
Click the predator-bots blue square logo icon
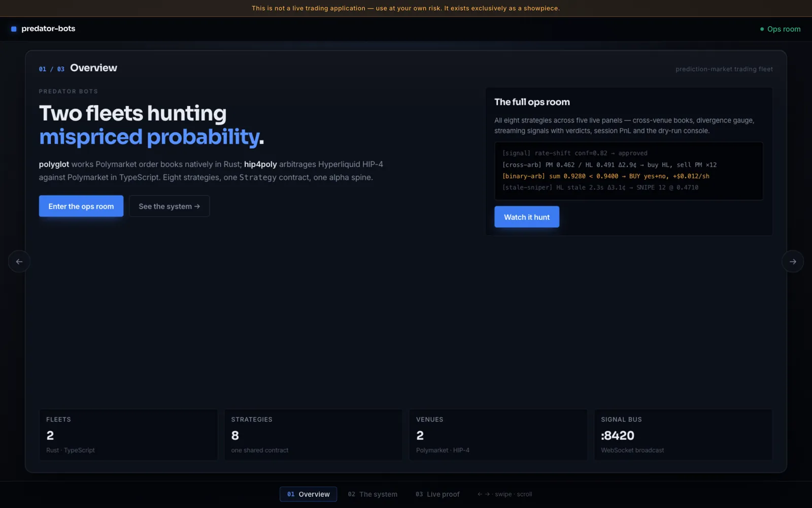[14, 29]
